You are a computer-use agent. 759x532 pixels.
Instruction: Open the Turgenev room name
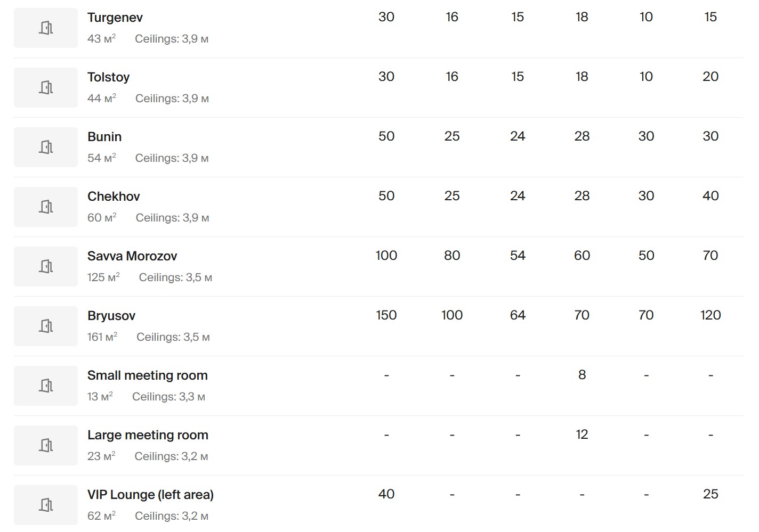tap(115, 18)
